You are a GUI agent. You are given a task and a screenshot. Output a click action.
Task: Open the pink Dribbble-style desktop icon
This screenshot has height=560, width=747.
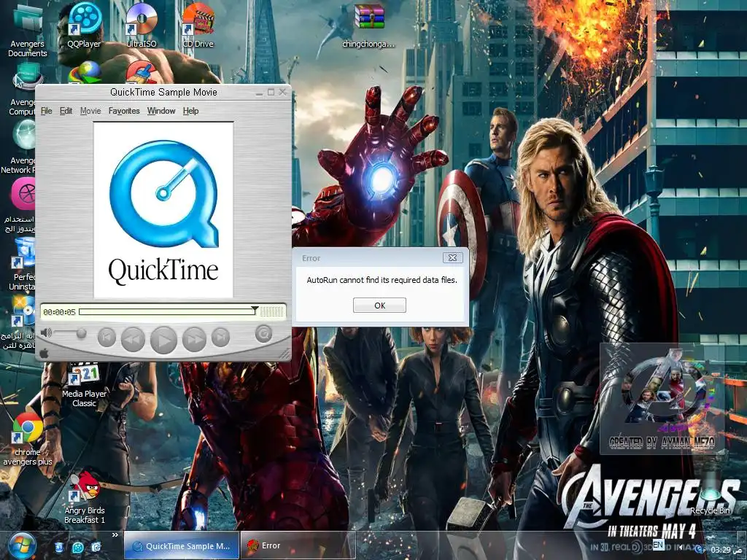24,193
